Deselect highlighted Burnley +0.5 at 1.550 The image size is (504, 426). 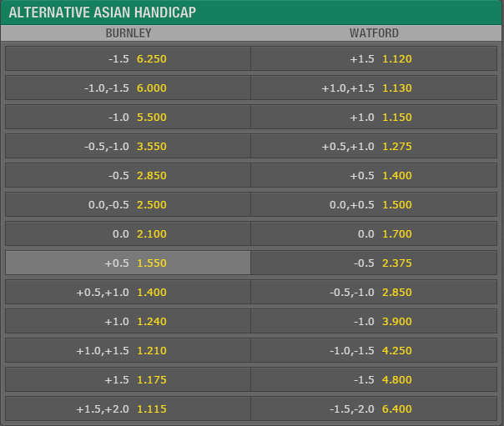(x=128, y=263)
